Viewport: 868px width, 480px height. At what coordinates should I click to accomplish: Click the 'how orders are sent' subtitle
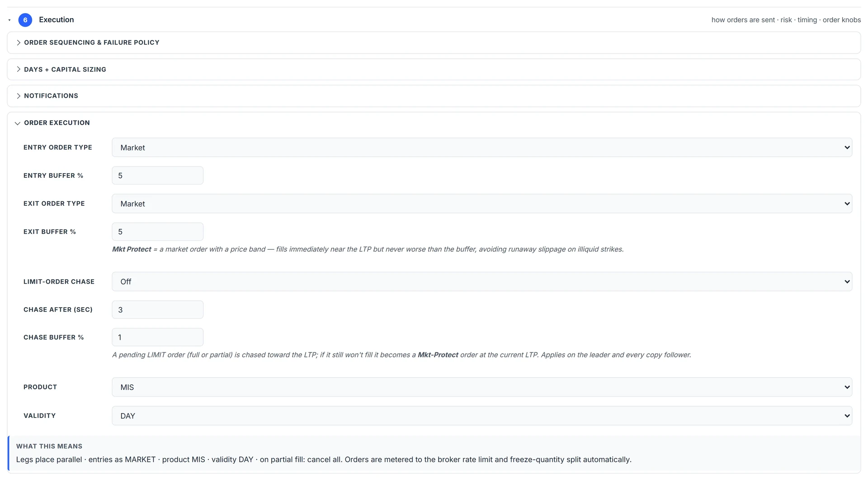pos(786,20)
